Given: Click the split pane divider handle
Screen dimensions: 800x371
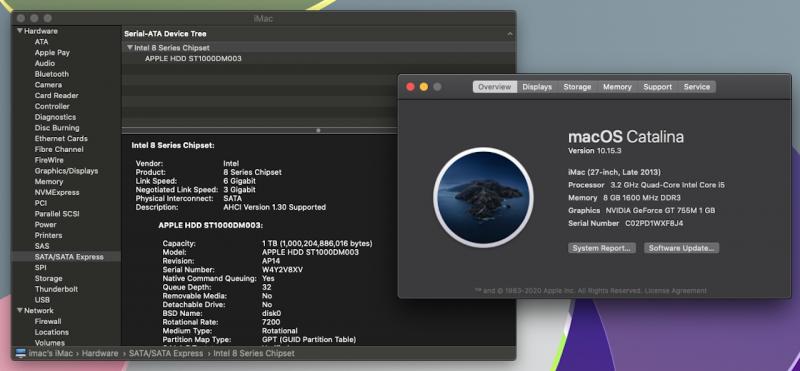Looking at the screenshot, I should click(x=318, y=131).
